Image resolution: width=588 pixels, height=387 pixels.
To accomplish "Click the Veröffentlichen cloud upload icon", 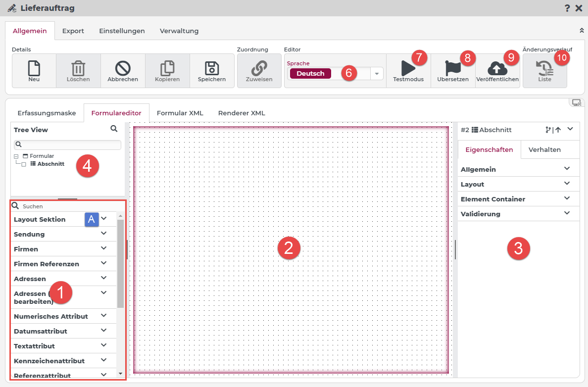I will click(497, 68).
